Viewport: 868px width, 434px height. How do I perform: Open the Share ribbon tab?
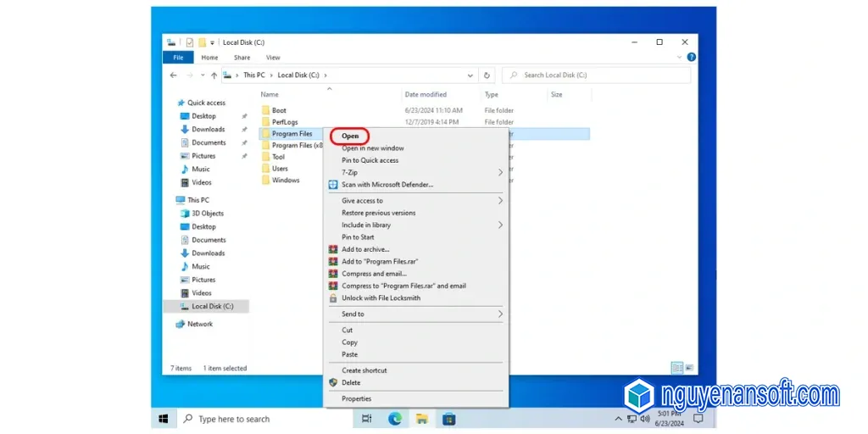pos(242,58)
